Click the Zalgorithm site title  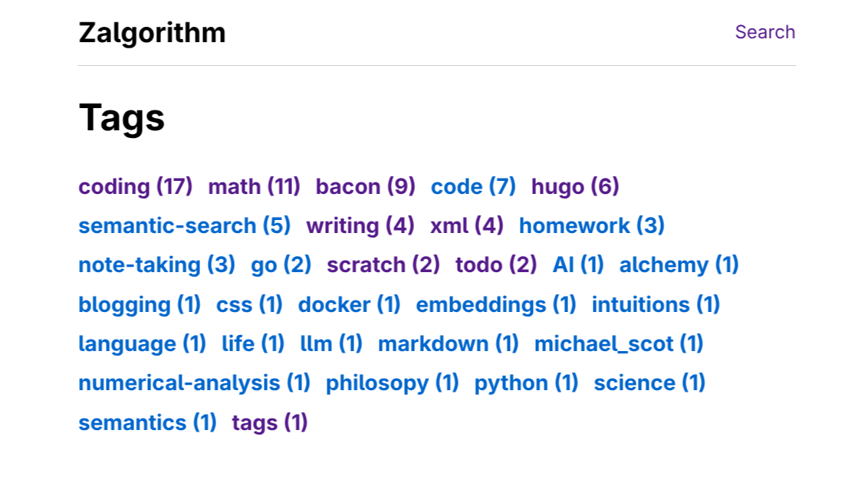click(152, 32)
